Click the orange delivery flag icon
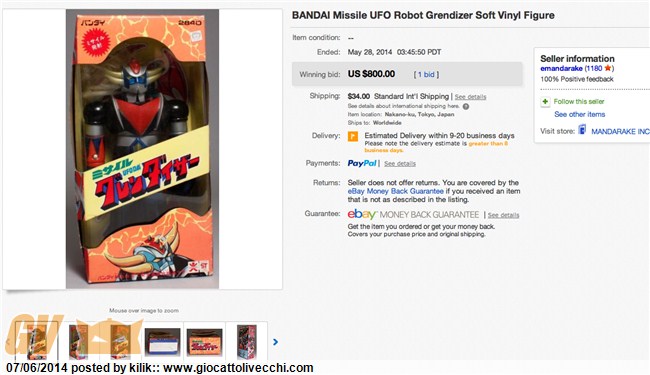This screenshot has width=650, height=375. point(353,136)
